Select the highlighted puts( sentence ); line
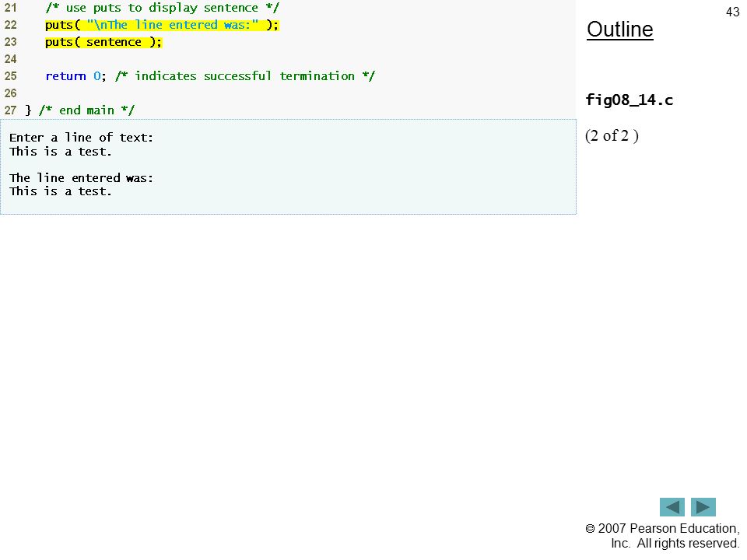 click(x=103, y=42)
